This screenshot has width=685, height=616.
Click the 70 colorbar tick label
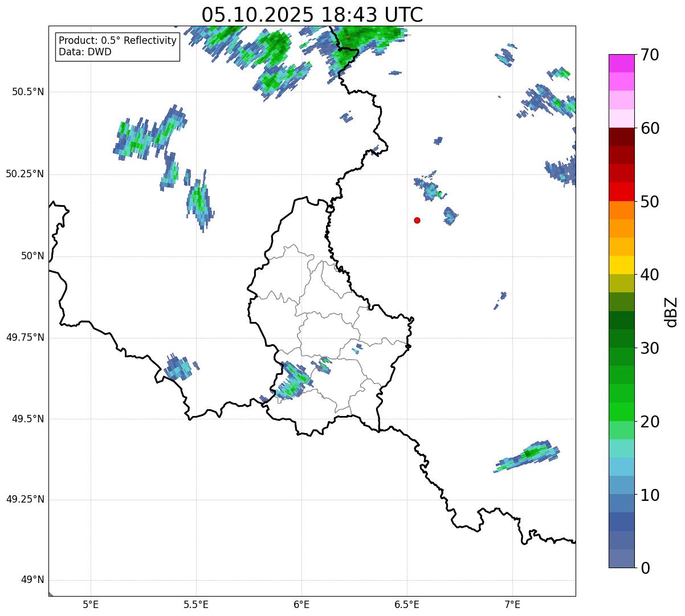point(649,55)
